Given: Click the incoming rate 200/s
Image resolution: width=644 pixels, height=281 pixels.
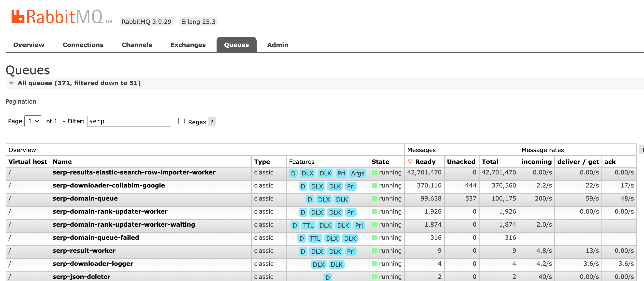Looking at the screenshot, I should click(x=543, y=198).
